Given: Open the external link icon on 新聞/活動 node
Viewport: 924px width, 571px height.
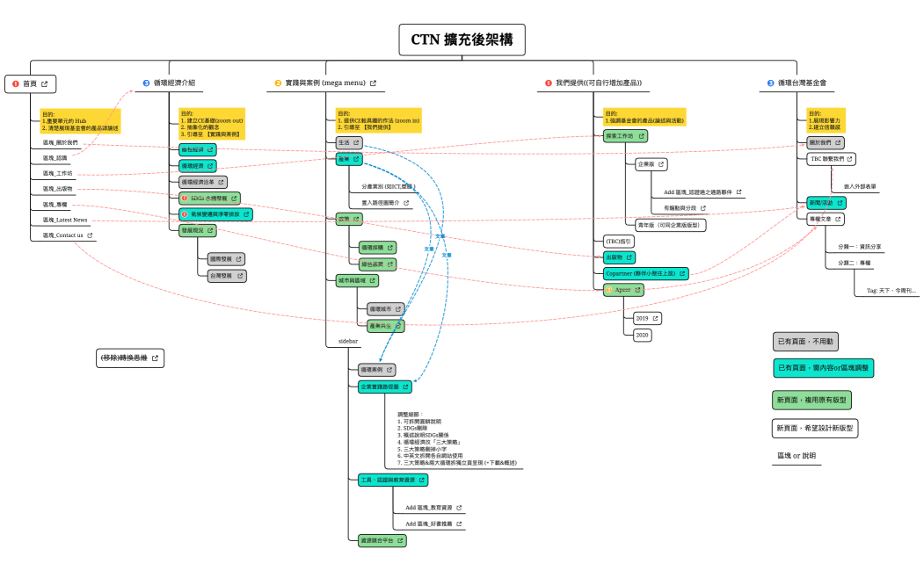Looking at the screenshot, I should 839,203.
